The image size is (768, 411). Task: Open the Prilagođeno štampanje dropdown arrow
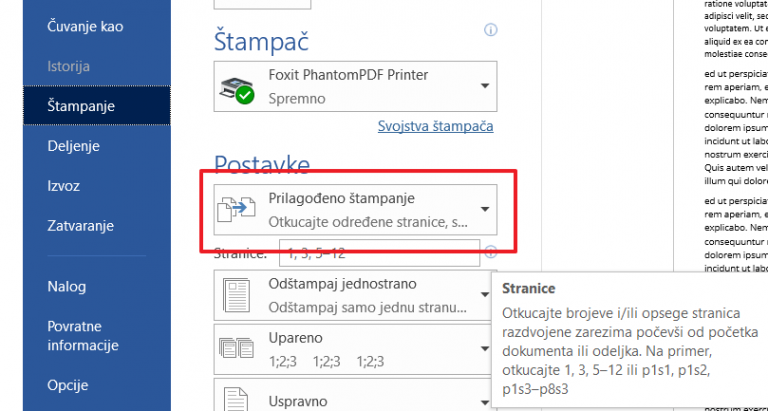coord(485,210)
